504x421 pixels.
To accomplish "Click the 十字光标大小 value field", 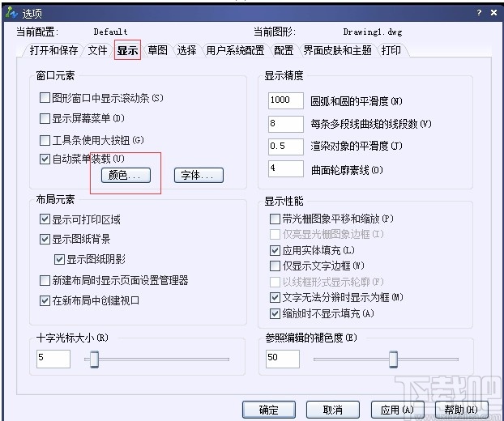I will click(x=53, y=359).
